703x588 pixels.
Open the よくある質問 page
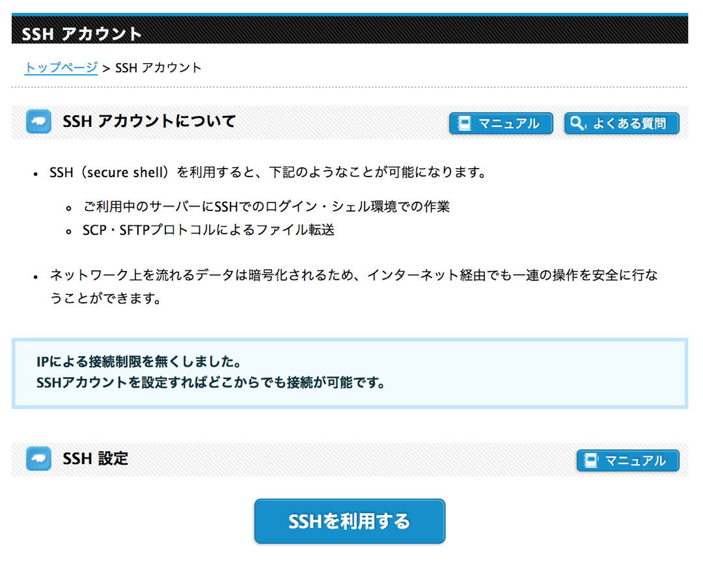click(x=622, y=123)
